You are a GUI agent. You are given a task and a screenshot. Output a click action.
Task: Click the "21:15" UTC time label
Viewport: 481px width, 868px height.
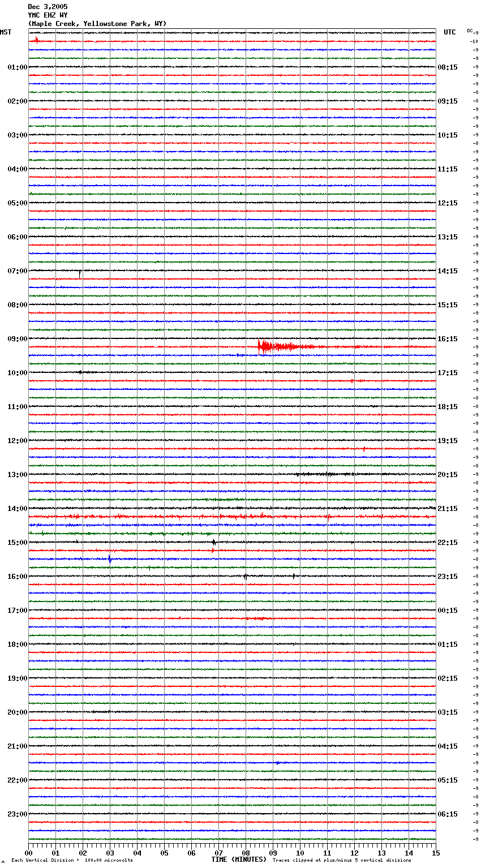click(x=448, y=509)
